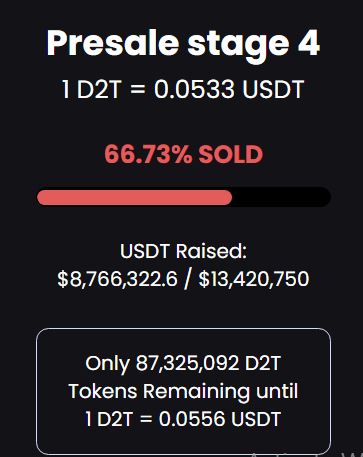Click the number 87,325,092 in the box
The width and height of the screenshot is (363, 457).
point(187,363)
